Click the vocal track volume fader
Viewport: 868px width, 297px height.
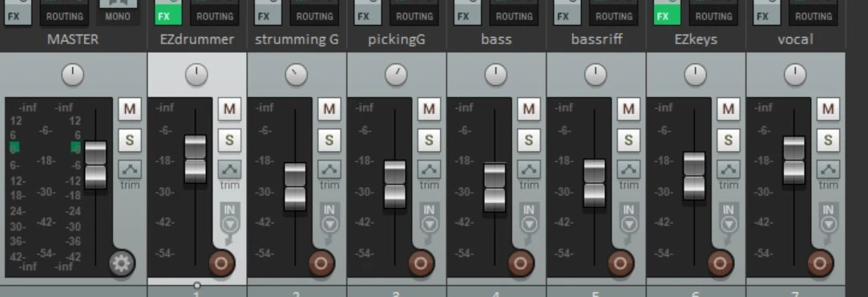click(x=794, y=160)
